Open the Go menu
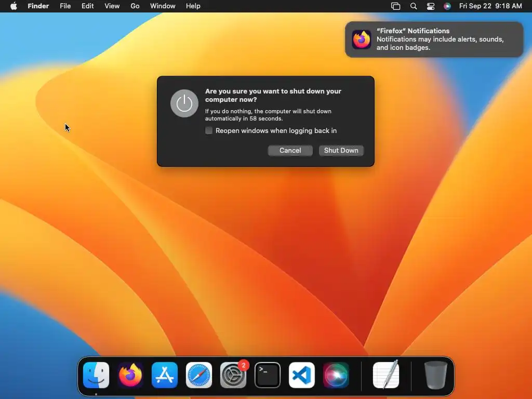 pos(135,6)
